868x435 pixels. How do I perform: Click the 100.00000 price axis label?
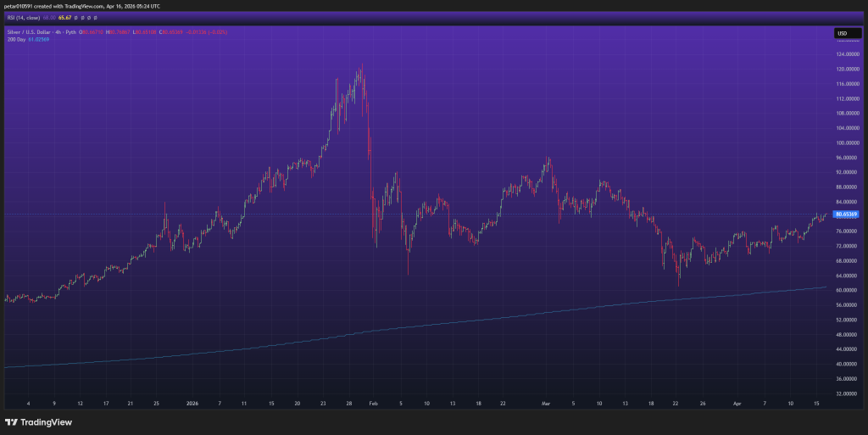point(848,142)
